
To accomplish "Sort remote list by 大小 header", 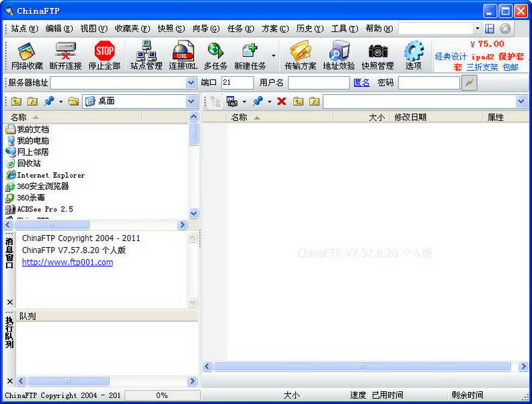I will [362, 118].
